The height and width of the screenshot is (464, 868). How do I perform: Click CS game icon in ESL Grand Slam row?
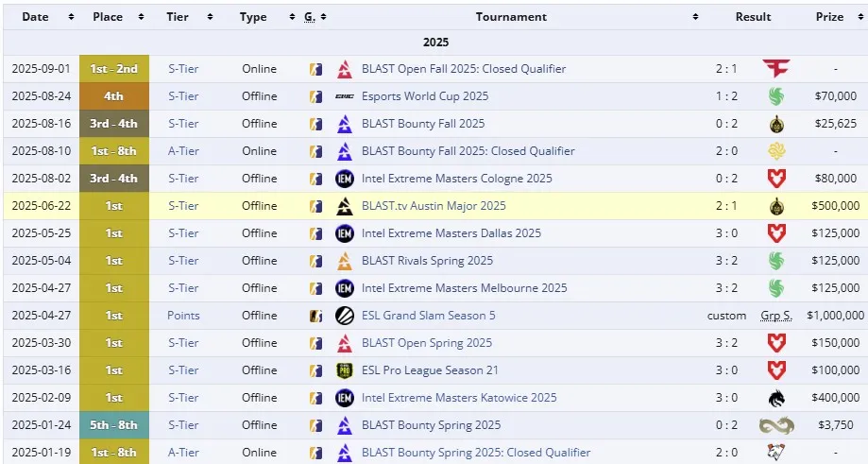pyautogui.click(x=315, y=316)
